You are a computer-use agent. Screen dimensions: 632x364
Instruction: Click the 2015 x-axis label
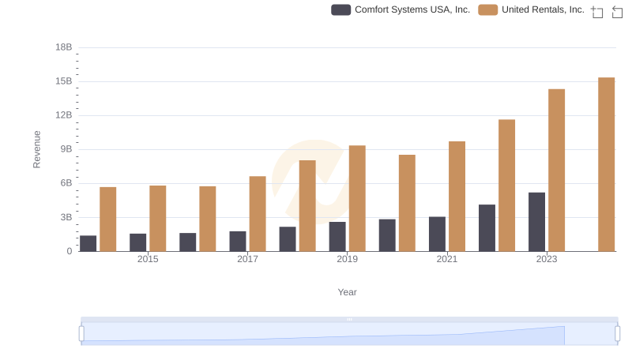pos(148,259)
